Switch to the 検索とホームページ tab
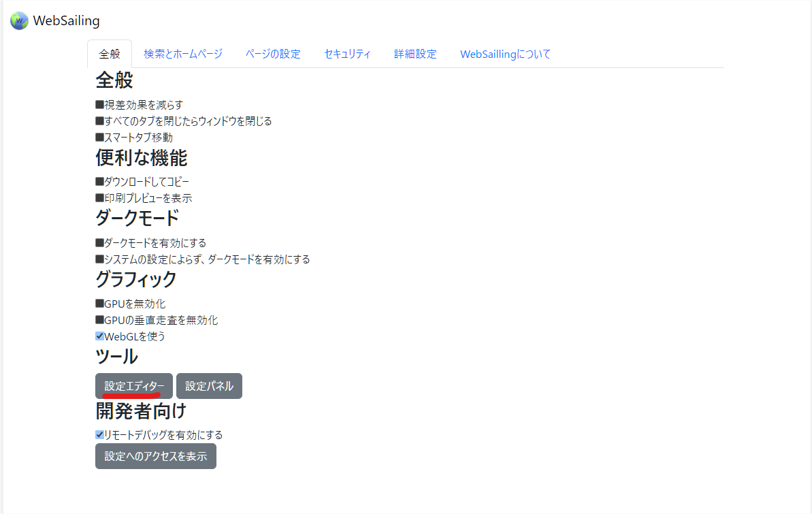 182,54
